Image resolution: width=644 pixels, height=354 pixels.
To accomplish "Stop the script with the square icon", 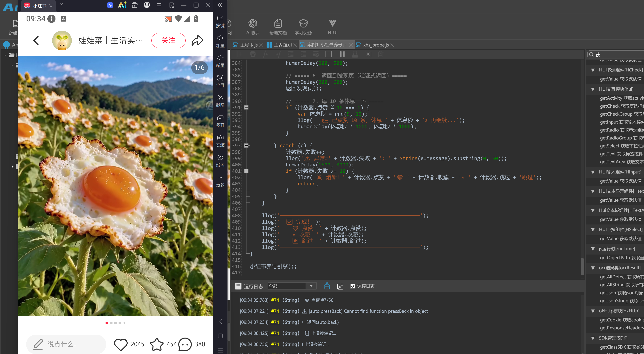I will point(329,54).
